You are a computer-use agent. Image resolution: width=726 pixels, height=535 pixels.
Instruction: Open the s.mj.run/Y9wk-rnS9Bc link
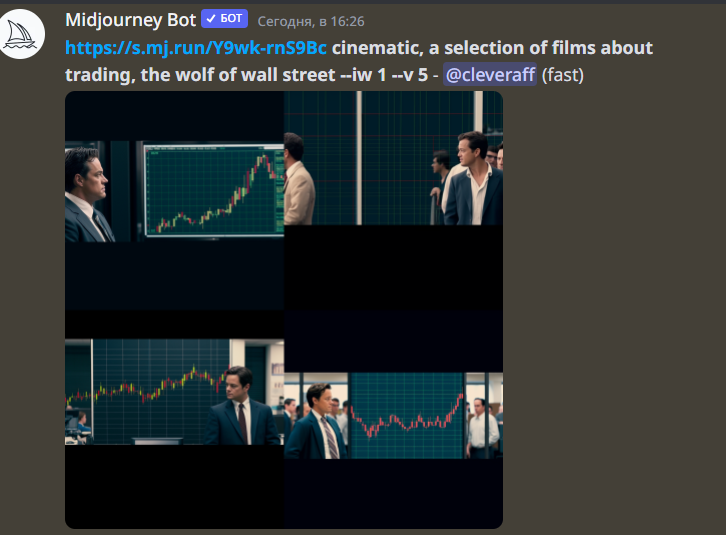(x=196, y=48)
